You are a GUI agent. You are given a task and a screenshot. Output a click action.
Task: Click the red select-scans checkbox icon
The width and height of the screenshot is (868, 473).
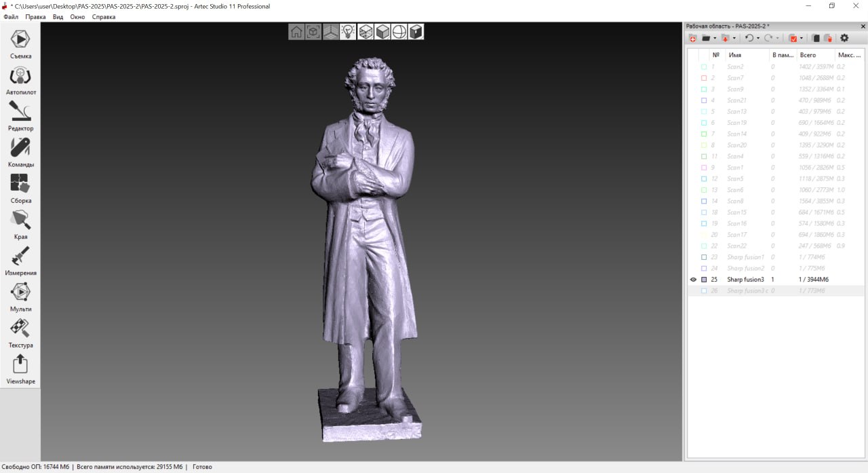793,39
